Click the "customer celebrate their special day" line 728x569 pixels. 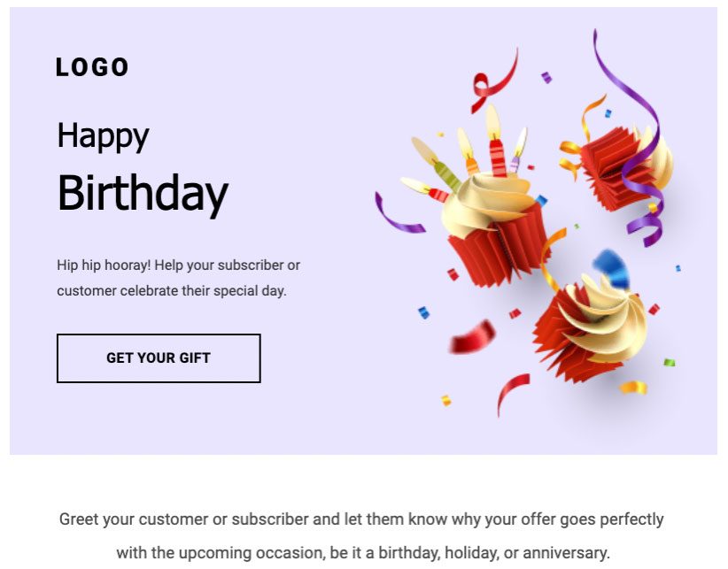[172, 290]
